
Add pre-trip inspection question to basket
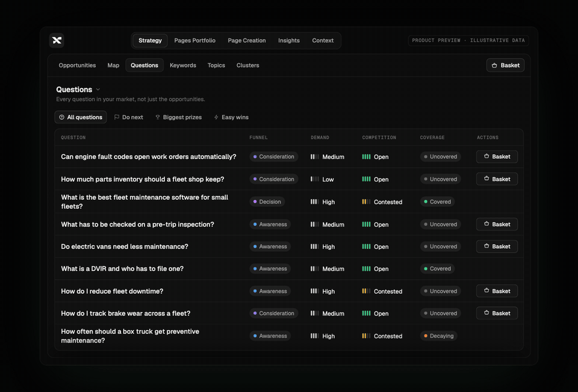(x=497, y=224)
